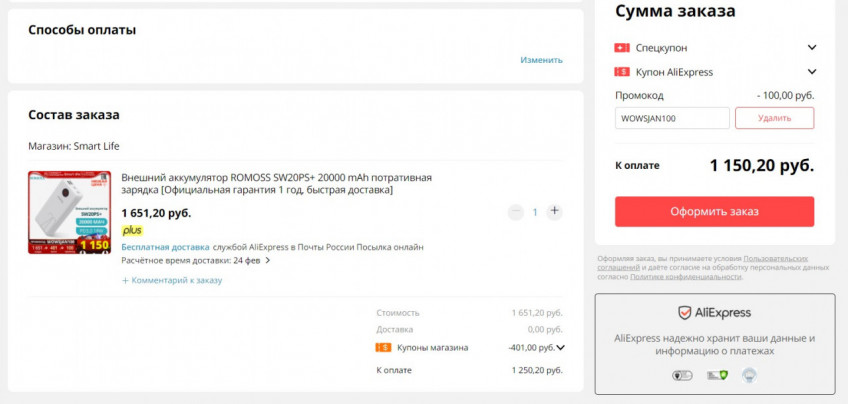848x404 pixels.
Task: Click the orange store coupons icon
Action: [383, 348]
